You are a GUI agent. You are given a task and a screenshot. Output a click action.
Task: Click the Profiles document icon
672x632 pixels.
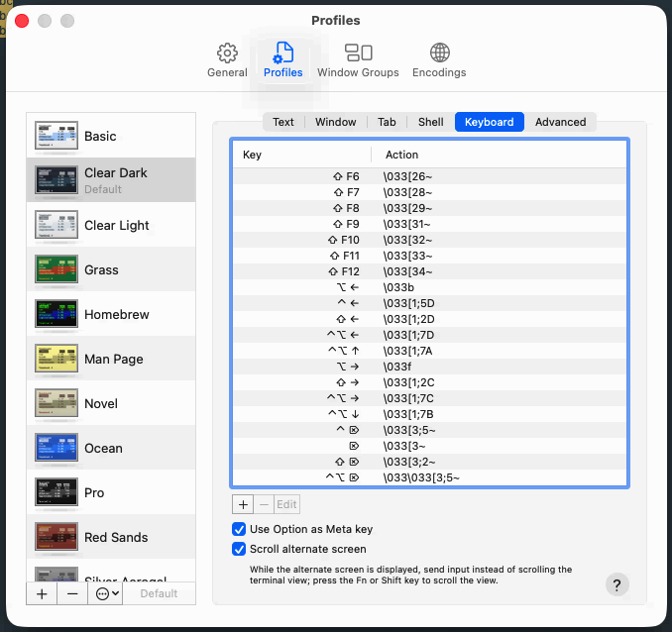283,53
